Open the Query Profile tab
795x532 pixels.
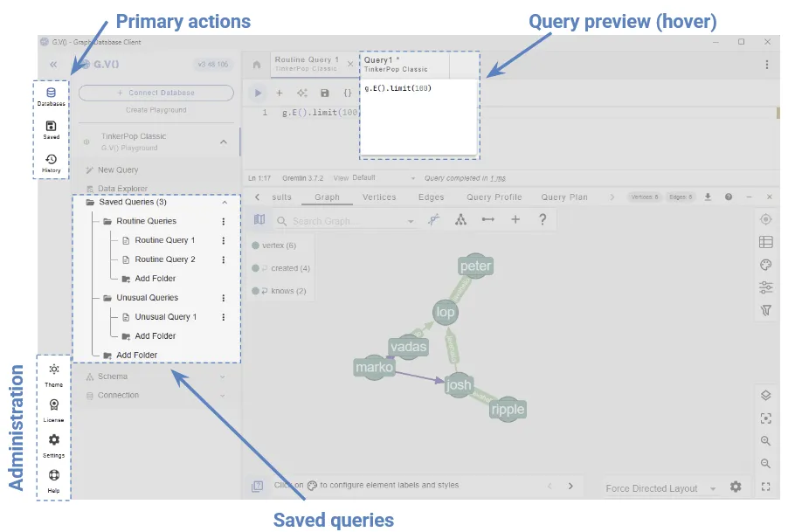click(x=494, y=197)
